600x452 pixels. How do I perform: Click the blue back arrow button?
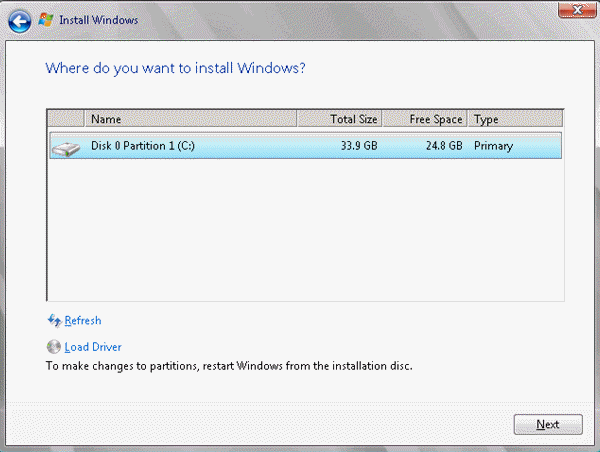point(20,21)
